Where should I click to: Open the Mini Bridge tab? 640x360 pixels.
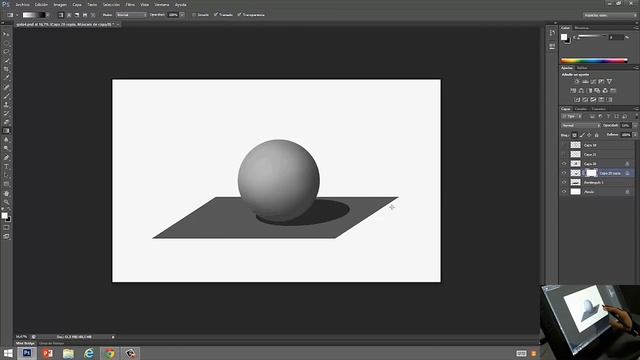click(x=25, y=343)
